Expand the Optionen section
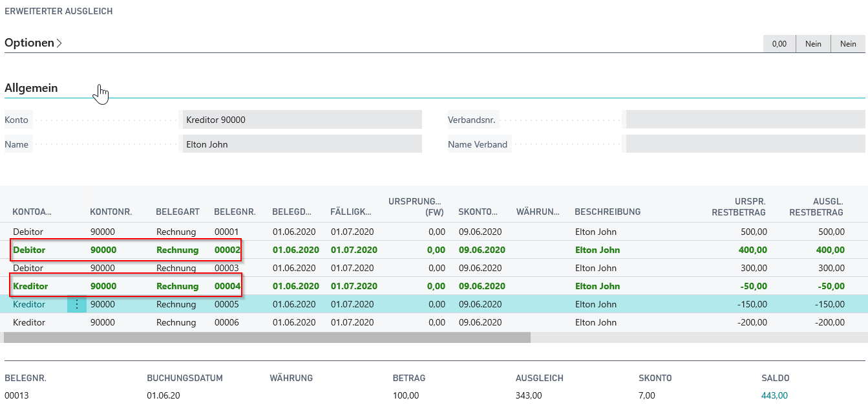The image size is (868, 407). 34,43
